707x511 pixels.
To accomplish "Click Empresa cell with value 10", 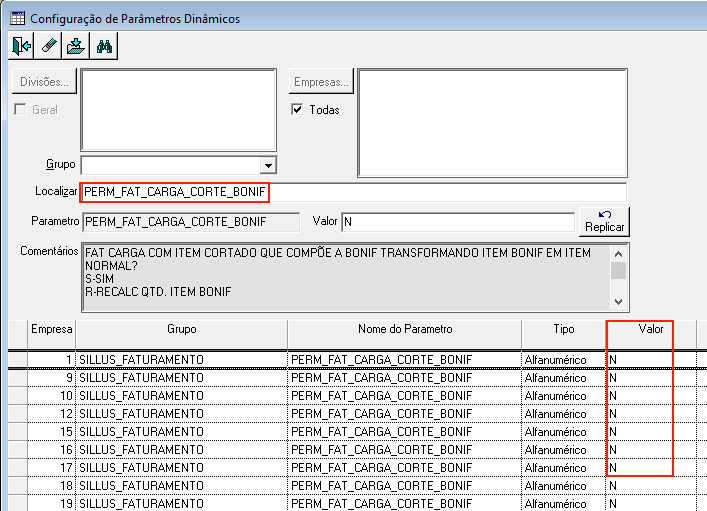I will pyautogui.click(x=51, y=396).
